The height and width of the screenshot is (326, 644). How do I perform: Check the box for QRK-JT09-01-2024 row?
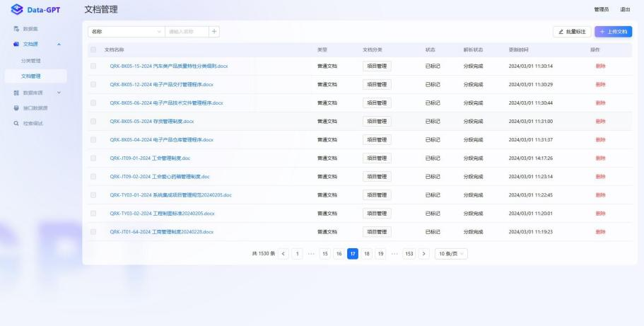pyautogui.click(x=93, y=158)
